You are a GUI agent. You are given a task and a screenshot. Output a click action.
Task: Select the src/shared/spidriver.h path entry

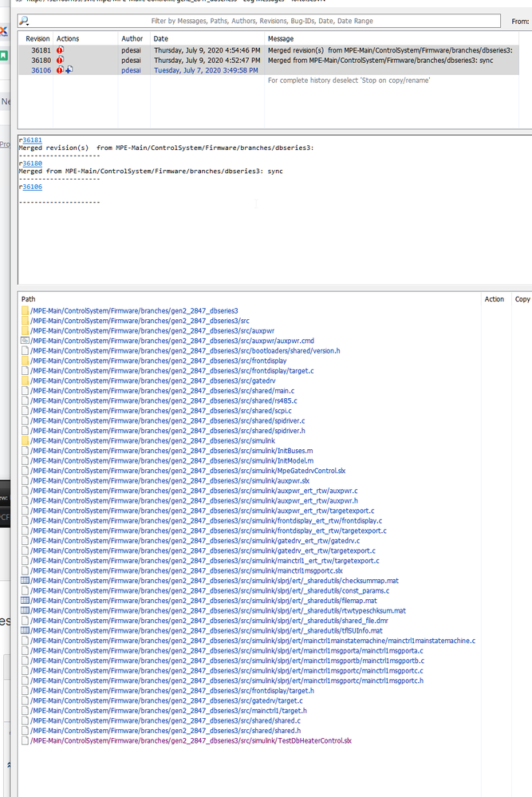167,431
